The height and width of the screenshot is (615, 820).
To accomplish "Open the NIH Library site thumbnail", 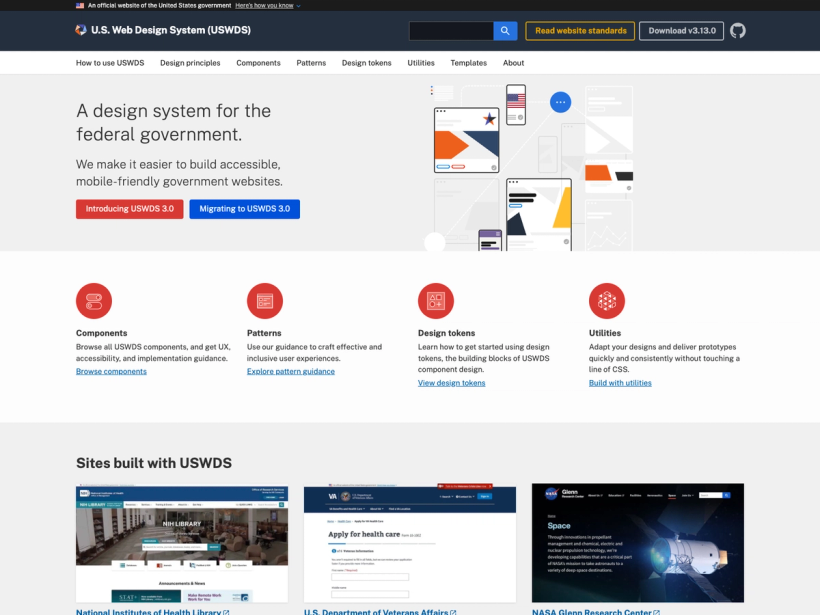I will (182, 543).
